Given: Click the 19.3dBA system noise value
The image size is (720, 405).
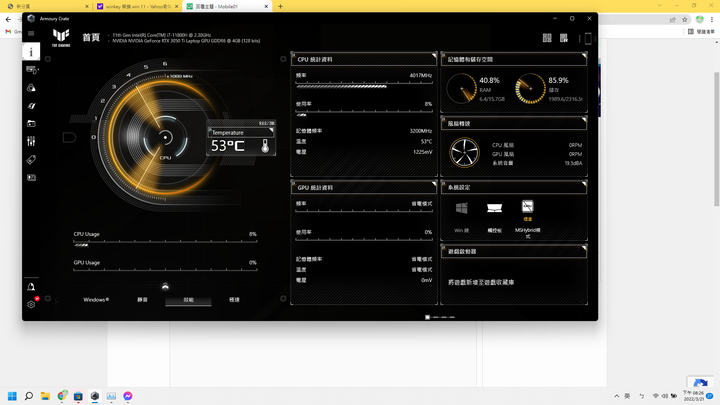Looking at the screenshot, I should (573, 163).
